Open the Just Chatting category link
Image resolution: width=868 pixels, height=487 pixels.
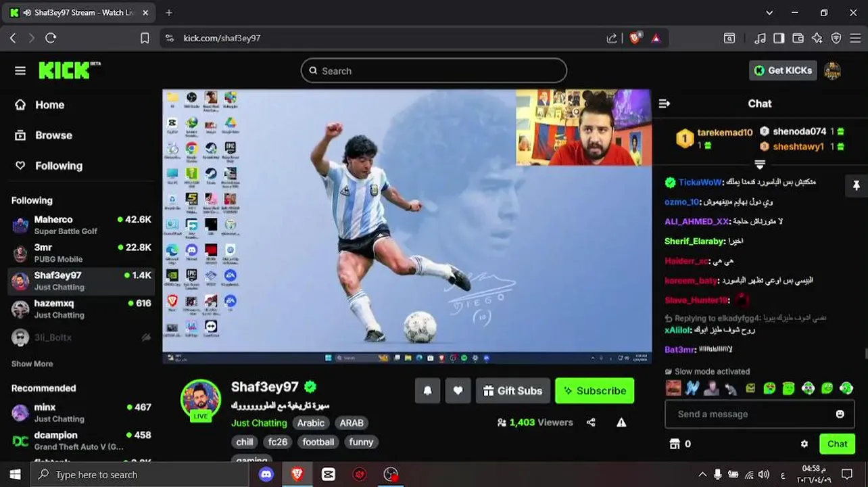tap(259, 423)
